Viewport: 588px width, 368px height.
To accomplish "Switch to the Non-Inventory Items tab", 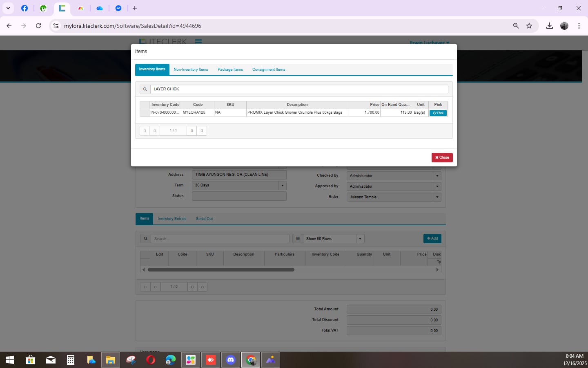I will click(191, 70).
